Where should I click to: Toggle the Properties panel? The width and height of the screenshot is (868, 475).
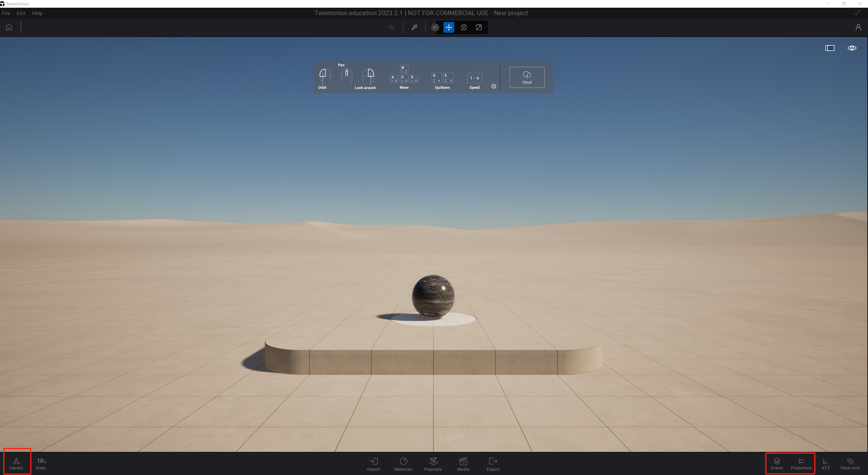[801, 463]
